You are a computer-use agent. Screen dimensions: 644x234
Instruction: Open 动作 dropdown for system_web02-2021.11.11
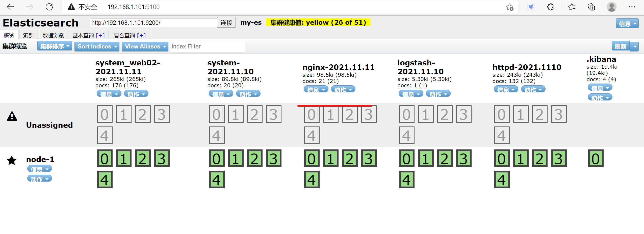[x=136, y=94]
